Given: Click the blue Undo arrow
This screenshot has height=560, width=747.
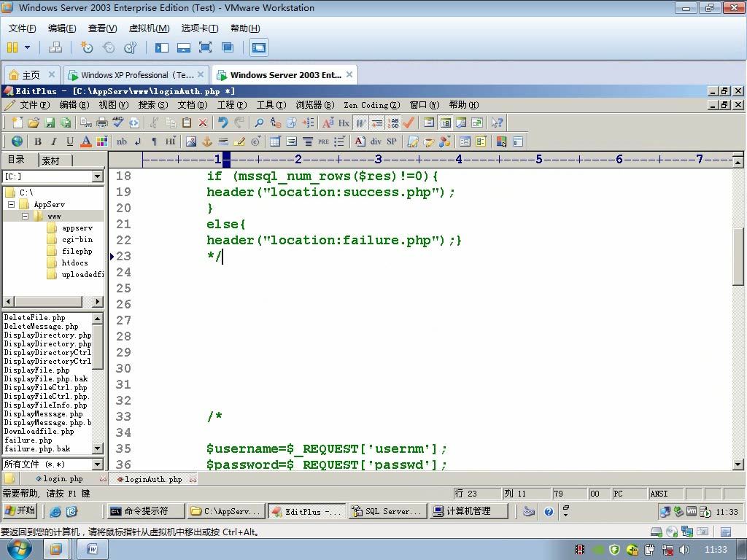Looking at the screenshot, I should (223, 122).
